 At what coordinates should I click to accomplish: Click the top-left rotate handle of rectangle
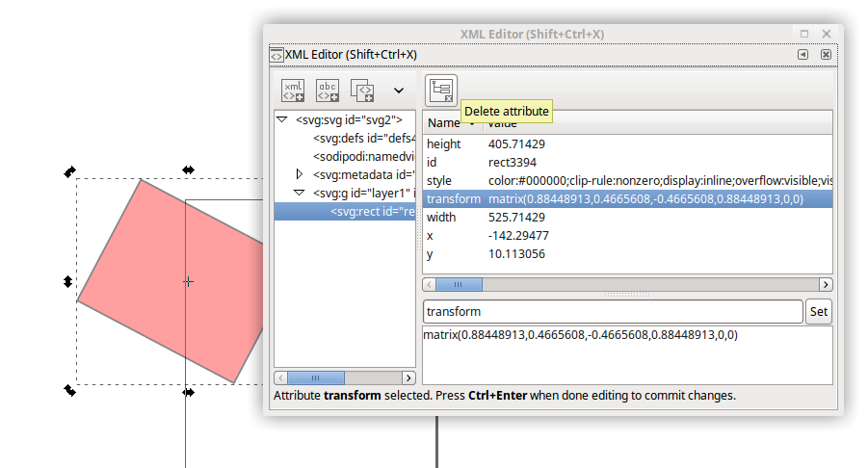(69, 171)
